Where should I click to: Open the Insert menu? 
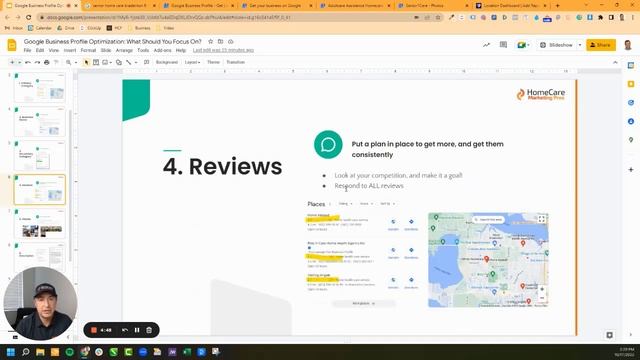[x=70, y=50]
